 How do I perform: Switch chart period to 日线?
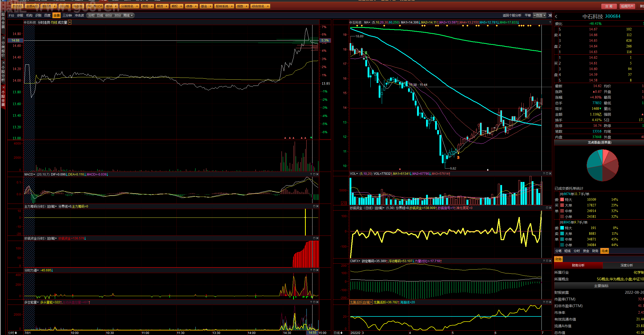tap(100, 16)
